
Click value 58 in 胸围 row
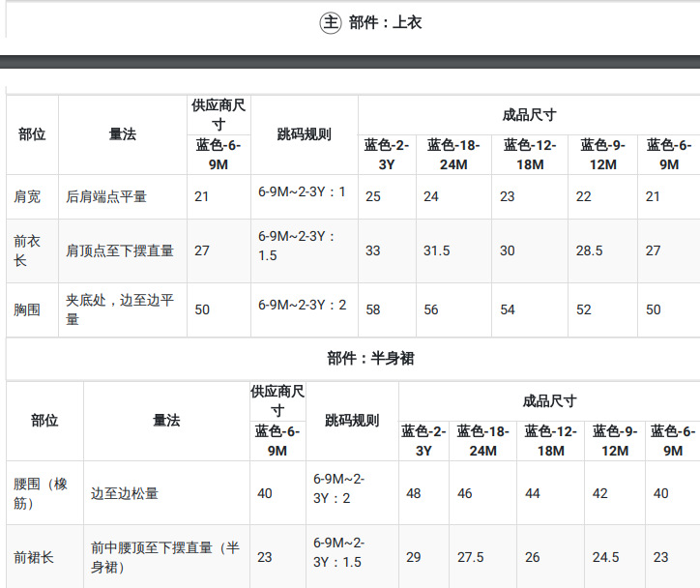[373, 309]
